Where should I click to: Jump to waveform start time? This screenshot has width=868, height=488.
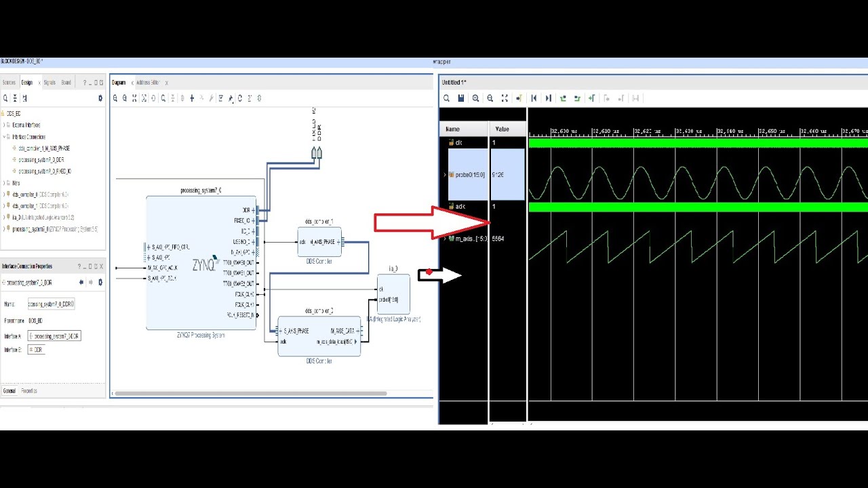tap(534, 98)
